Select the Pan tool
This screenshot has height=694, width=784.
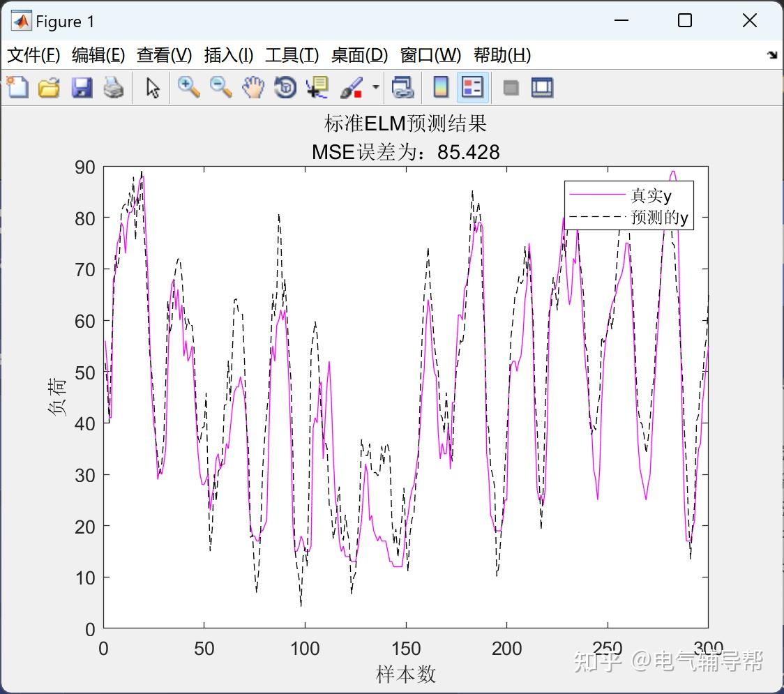click(x=252, y=87)
